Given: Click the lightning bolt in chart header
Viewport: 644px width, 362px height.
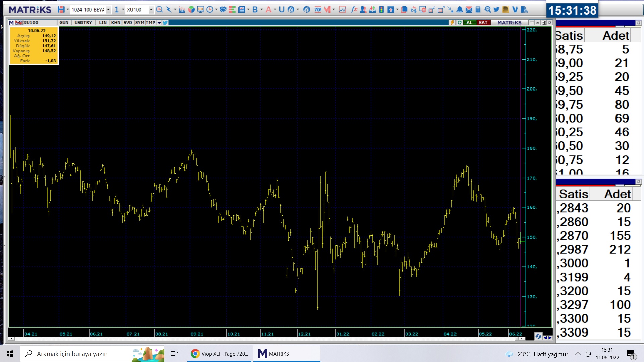Looking at the screenshot, I should pyautogui.click(x=452, y=23).
